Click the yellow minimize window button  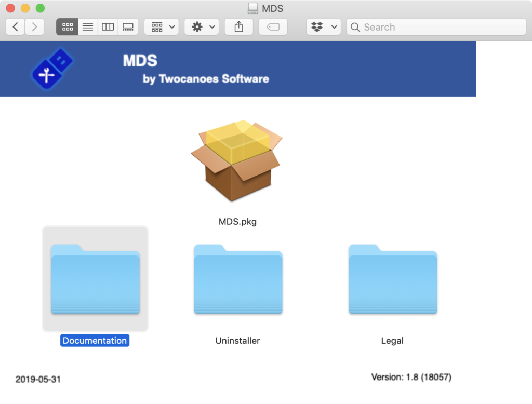tap(25, 8)
